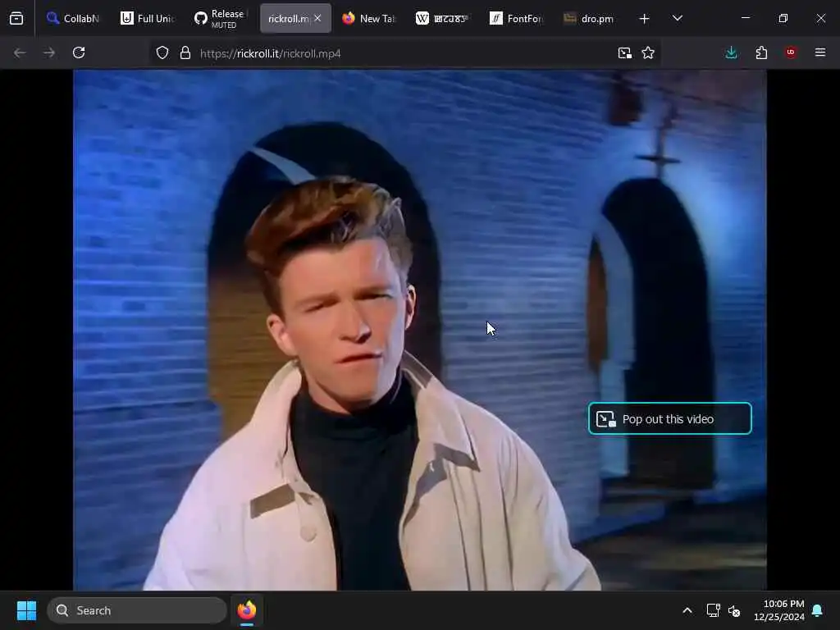Open tracking protection shield panel
840x630 pixels.
[x=162, y=52]
